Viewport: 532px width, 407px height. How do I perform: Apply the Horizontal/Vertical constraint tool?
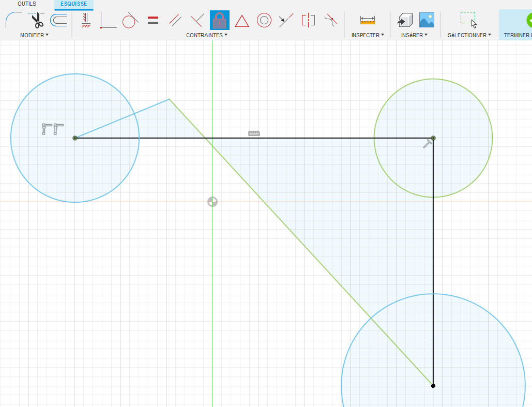(x=86, y=20)
